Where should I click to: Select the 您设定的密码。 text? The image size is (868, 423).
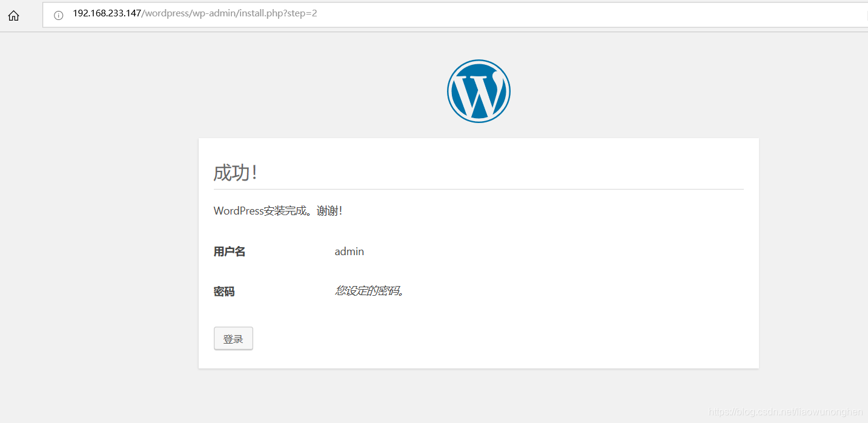click(x=369, y=291)
